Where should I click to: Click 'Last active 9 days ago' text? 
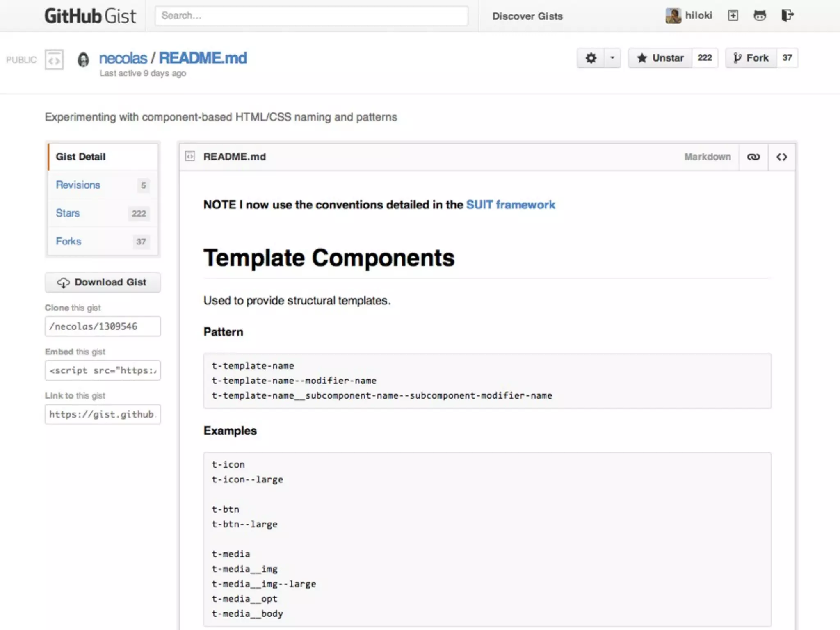pyautogui.click(x=143, y=73)
